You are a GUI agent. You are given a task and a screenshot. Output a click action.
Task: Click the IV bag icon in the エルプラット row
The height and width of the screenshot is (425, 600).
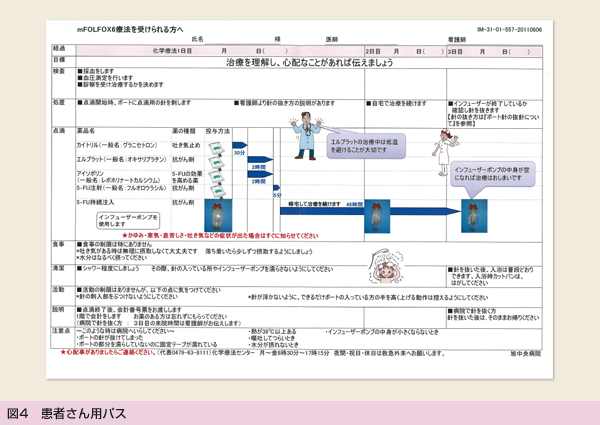click(x=216, y=162)
